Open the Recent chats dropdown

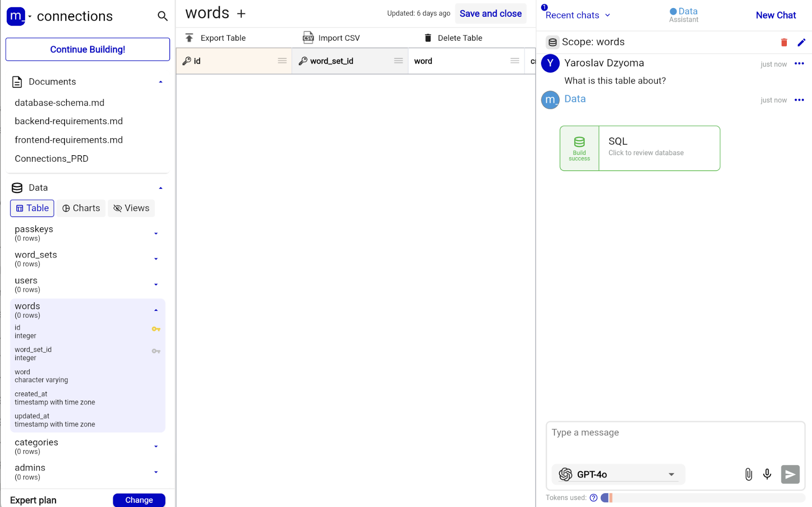point(577,15)
